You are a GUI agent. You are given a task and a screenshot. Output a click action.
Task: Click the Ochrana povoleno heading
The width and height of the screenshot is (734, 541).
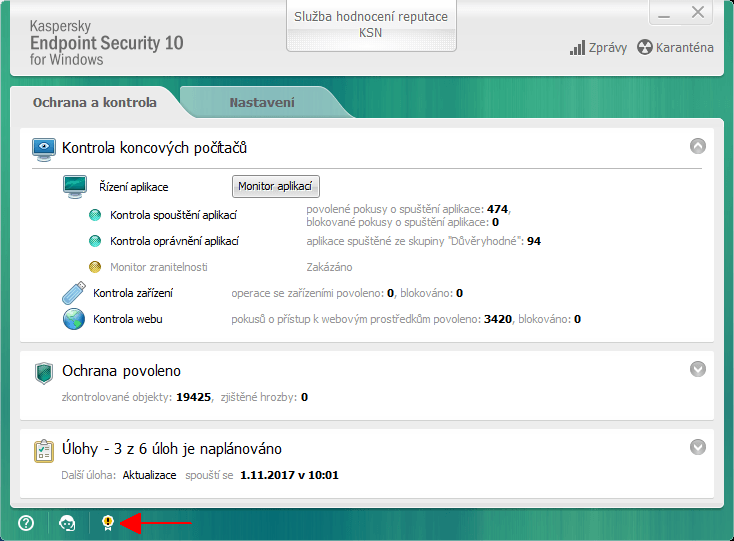point(121,371)
